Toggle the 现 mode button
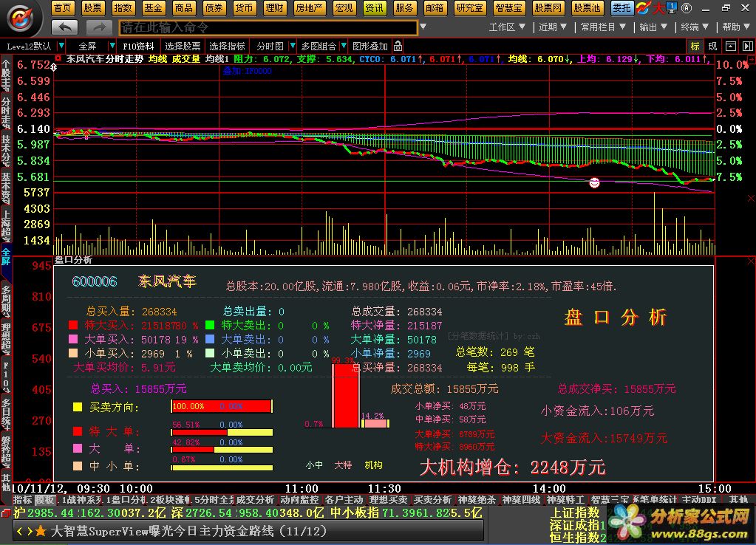 coord(712,47)
